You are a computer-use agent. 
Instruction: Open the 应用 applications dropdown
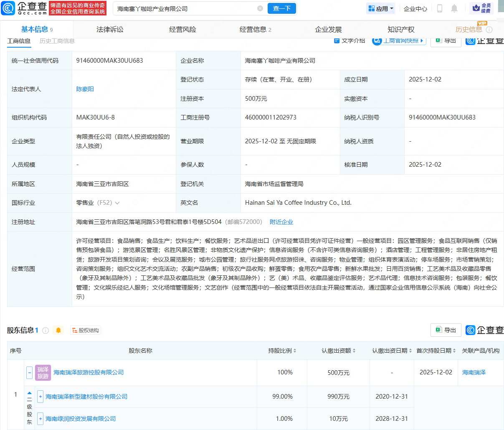[x=381, y=8]
